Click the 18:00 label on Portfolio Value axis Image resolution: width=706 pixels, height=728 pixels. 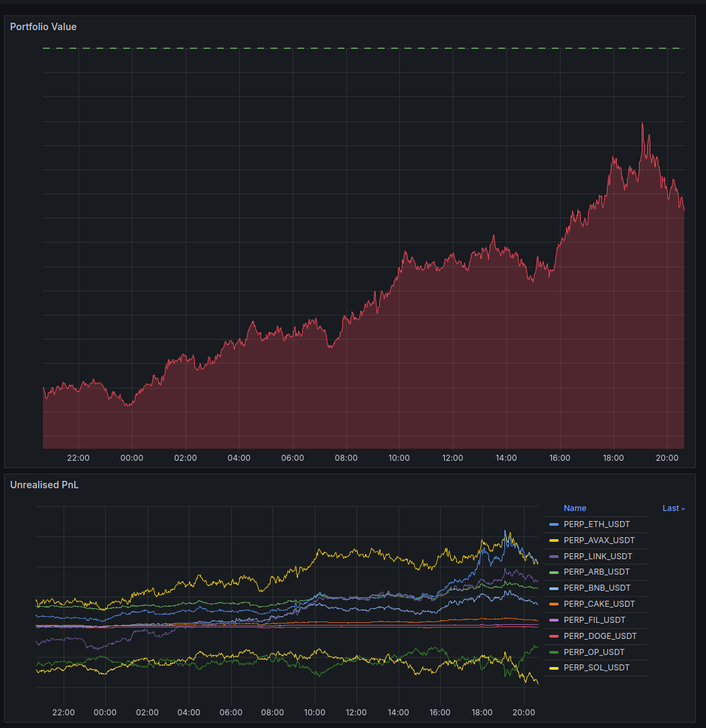[x=613, y=458]
